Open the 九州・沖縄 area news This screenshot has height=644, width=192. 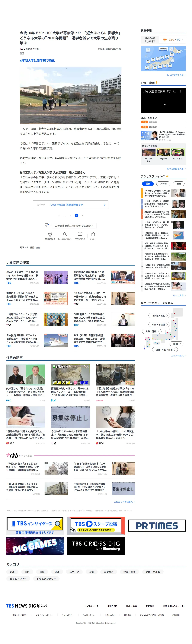[152, 331]
